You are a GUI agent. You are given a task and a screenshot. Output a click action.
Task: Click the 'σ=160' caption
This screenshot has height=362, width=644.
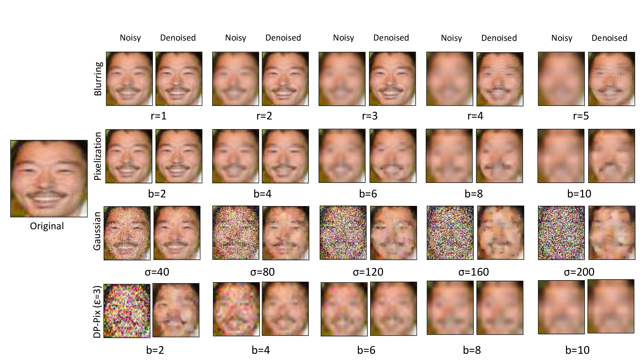coord(474,272)
